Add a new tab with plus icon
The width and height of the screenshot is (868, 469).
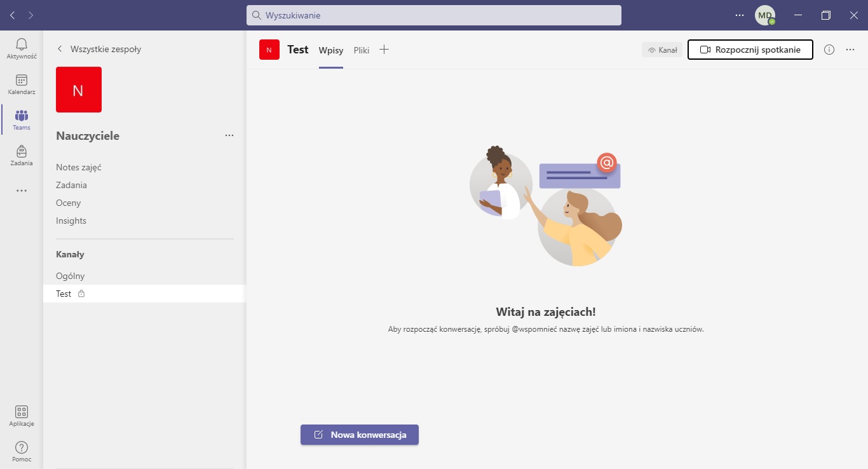tap(384, 50)
